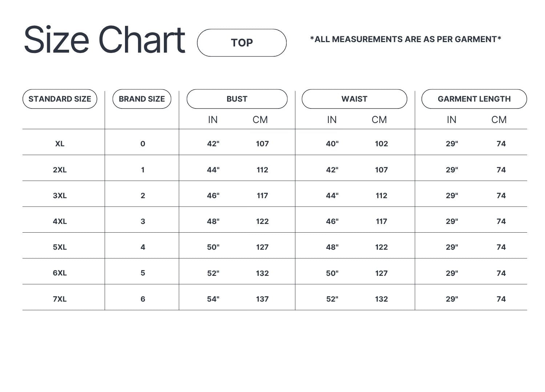Click the 5XL standard size cell
The height and width of the screenshot is (392, 545).
60,247
